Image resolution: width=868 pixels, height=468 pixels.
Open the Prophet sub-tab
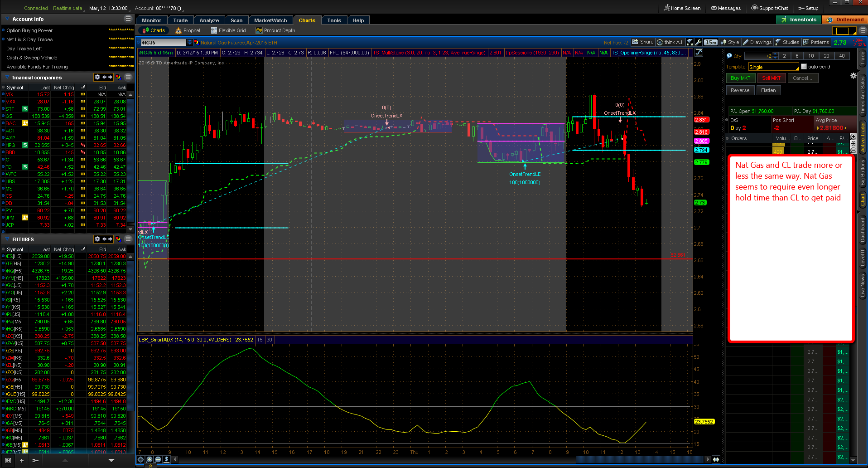tap(188, 30)
